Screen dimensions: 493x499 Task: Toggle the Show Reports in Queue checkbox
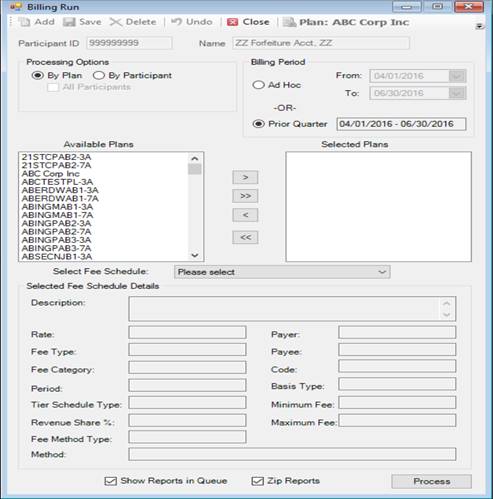click(110, 481)
